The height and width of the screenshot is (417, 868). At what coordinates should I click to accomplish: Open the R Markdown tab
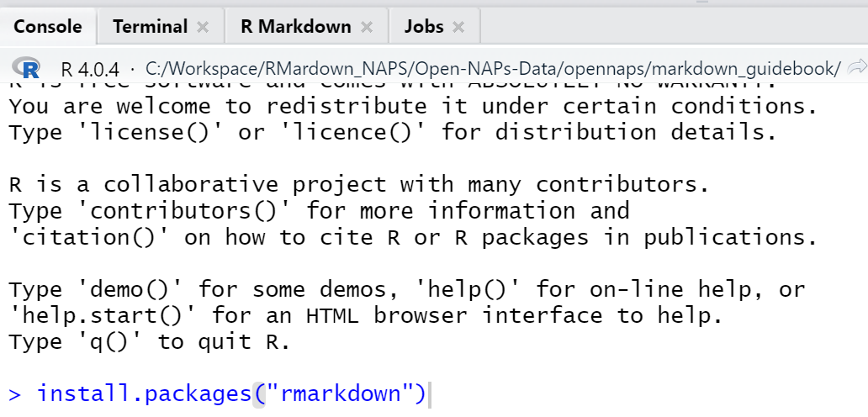click(295, 27)
